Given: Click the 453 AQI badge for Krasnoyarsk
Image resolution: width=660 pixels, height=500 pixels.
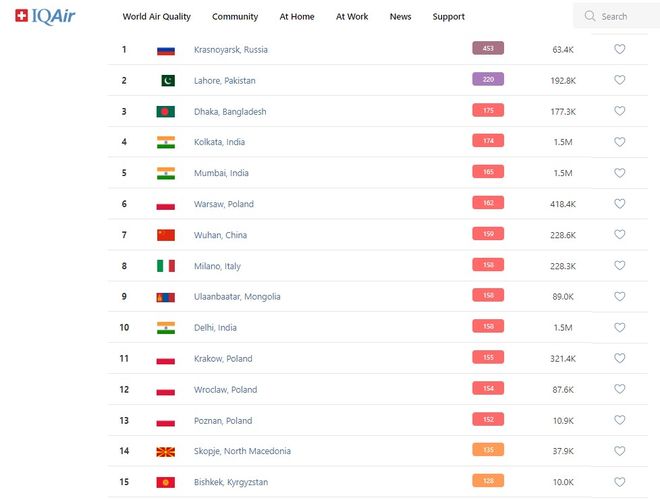Looking at the screenshot, I should 488,48.
